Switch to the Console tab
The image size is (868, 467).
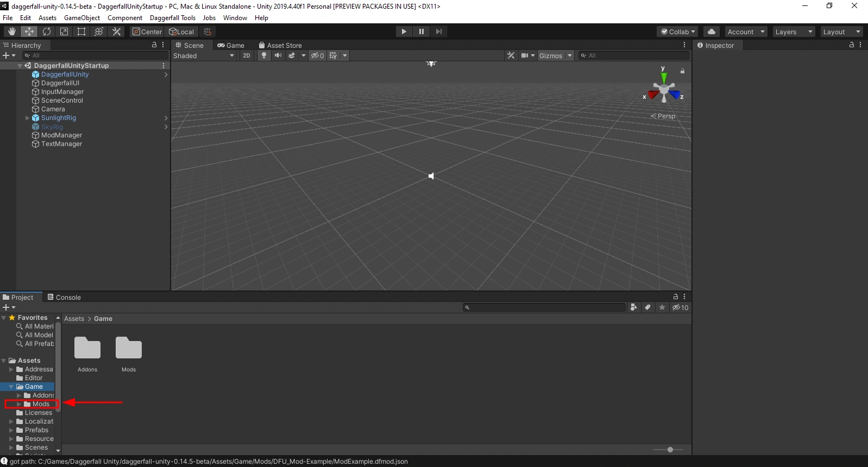point(64,297)
